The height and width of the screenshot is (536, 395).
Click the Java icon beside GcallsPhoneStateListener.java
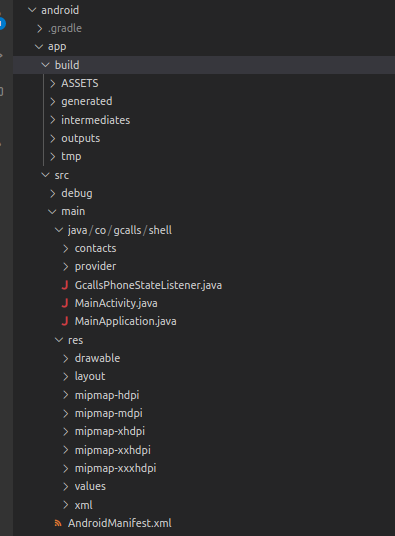tap(65, 285)
